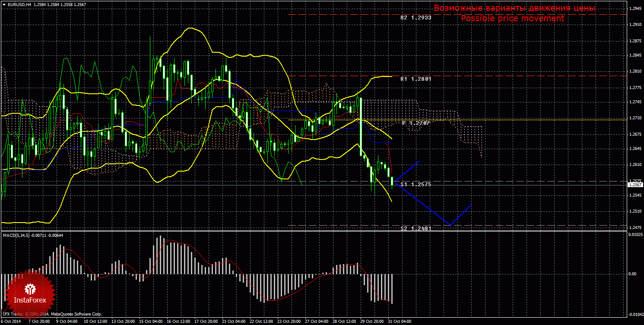Screen dimensions: 644x325
Task: Click the triangle arrow before EURUSD,H4
Action: point(3,4)
